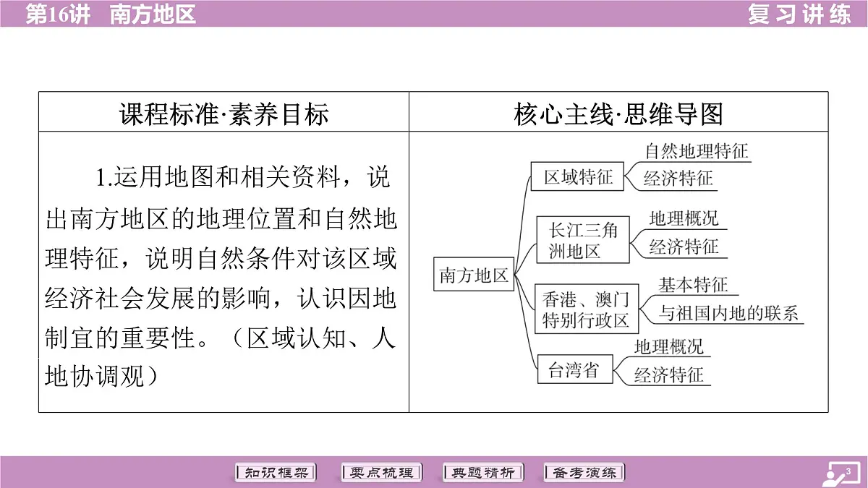The height and width of the screenshot is (488, 868).
Task: Click the 核心主线·思维导图 table header
Action: pos(618,114)
